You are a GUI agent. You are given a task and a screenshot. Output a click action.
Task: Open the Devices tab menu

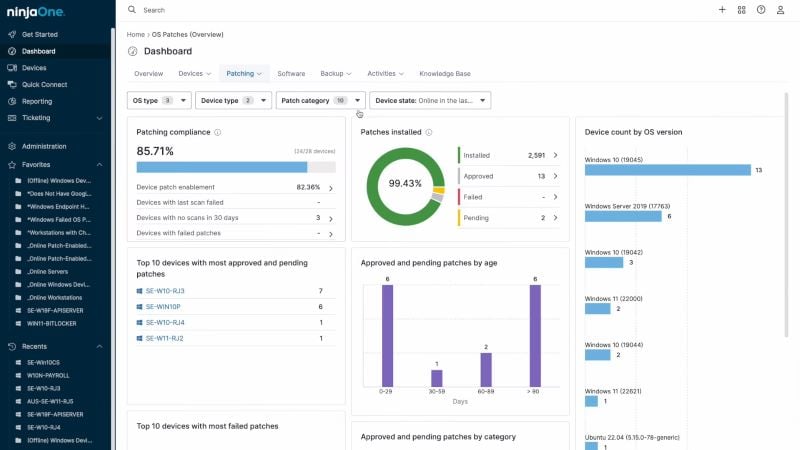pyautogui.click(x=194, y=73)
